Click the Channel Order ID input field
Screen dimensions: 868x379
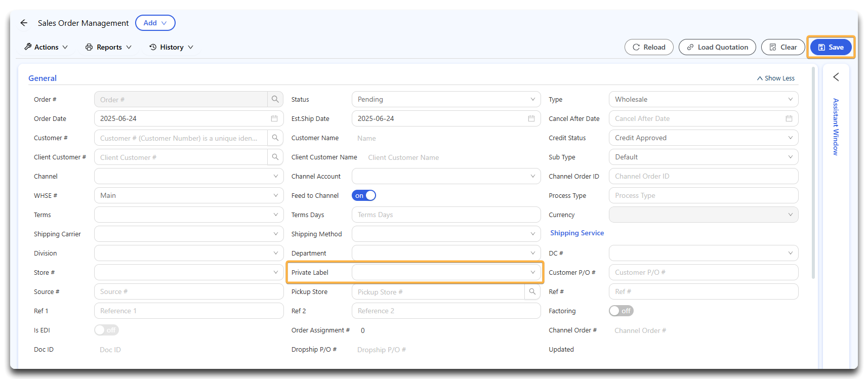point(704,176)
